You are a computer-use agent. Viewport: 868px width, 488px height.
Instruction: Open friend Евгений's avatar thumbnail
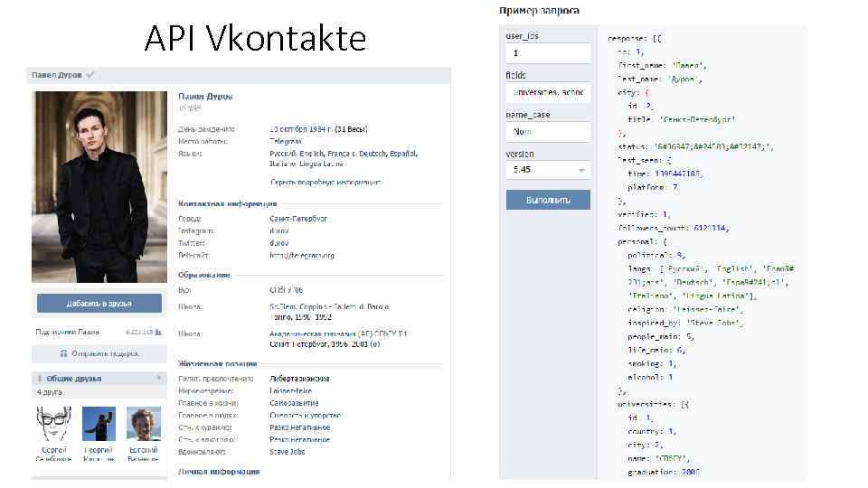(144, 424)
